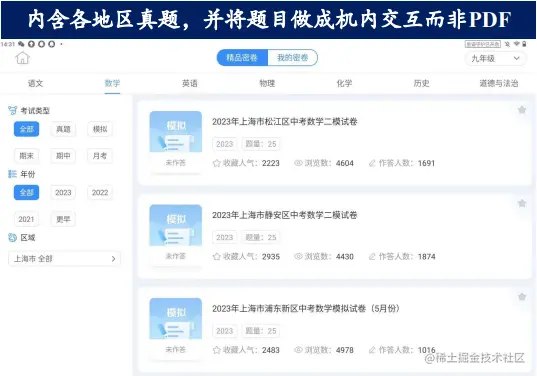Filter exam type by 模拟
Image resolution: width=537 pixels, height=376 pixels.
(x=100, y=129)
